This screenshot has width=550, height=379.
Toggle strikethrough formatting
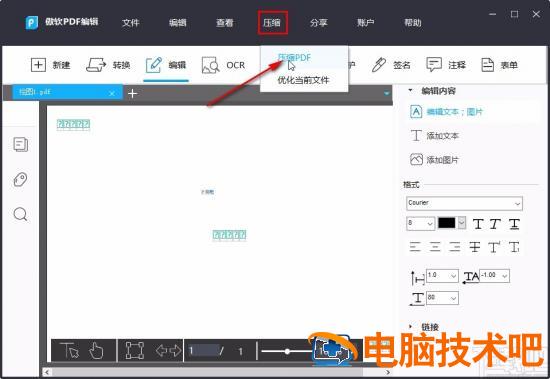pos(475,247)
